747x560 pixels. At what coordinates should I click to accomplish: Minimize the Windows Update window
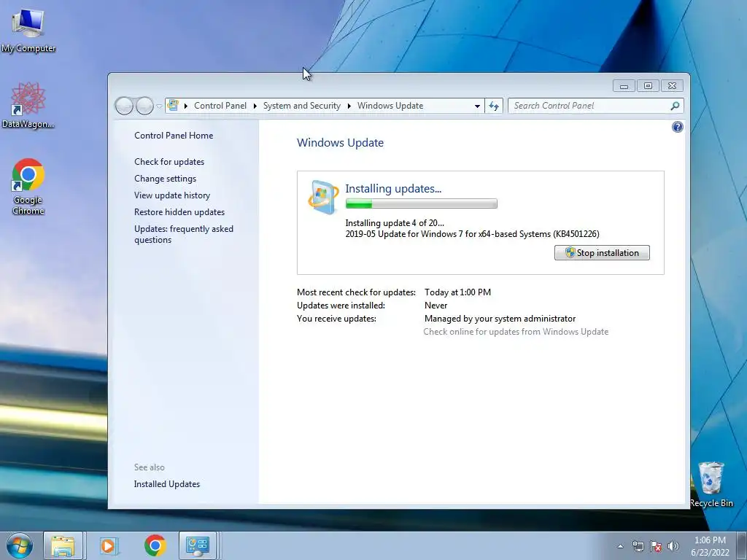(x=624, y=86)
